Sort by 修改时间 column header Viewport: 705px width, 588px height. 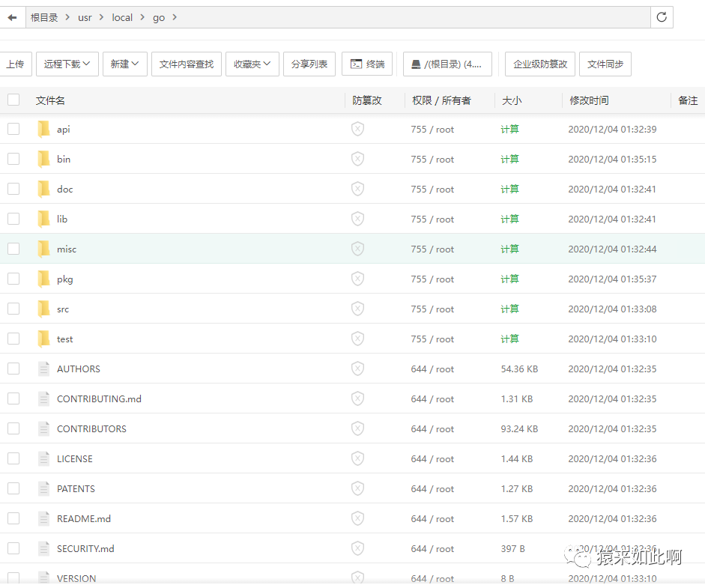click(x=589, y=100)
